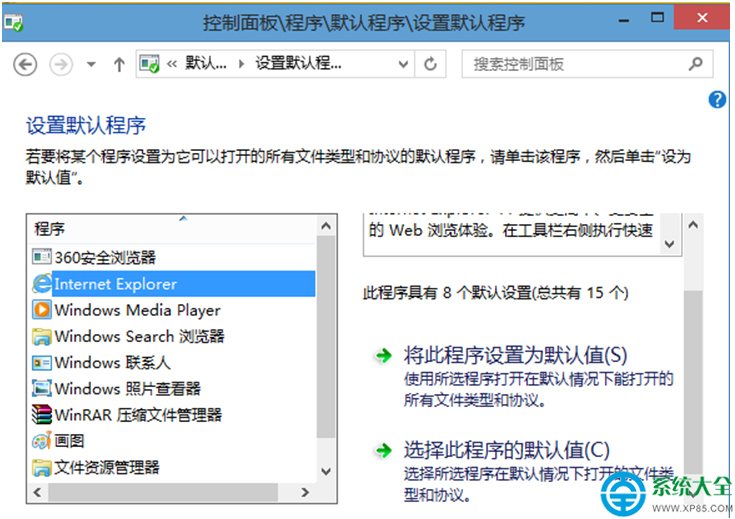The width and height of the screenshot is (735, 519).
Task: Click the forward navigation arrow
Action: coord(61,64)
